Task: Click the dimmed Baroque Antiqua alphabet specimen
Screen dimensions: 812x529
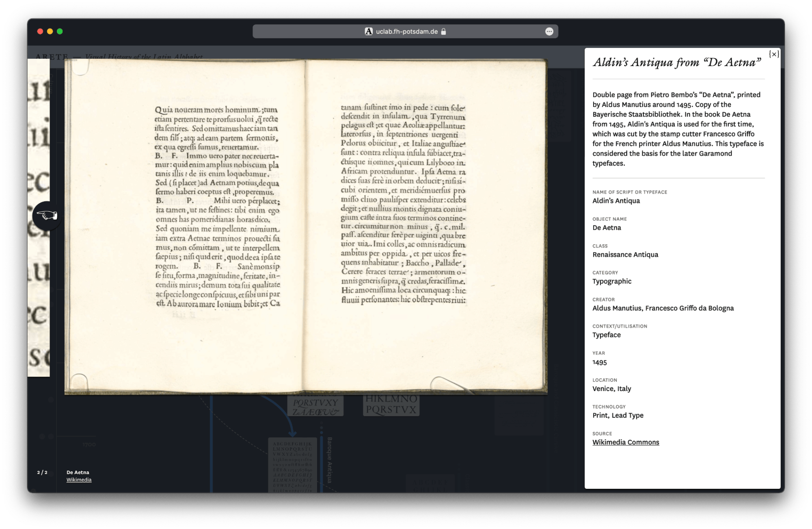Action: click(x=292, y=465)
